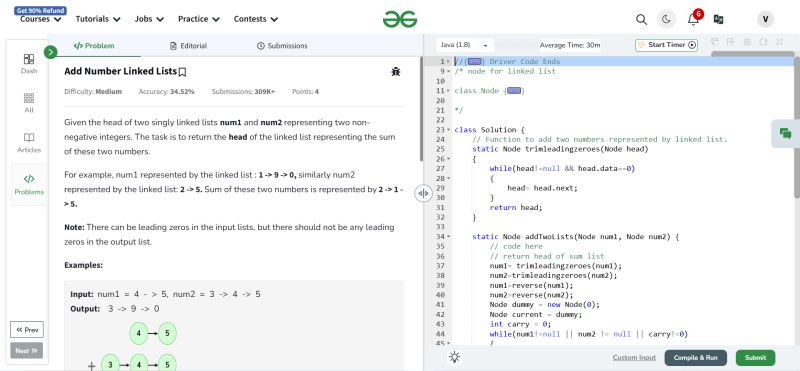Unfold the Driver Code block on line 1
This screenshot has height=371, width=800.
(474, 62)
